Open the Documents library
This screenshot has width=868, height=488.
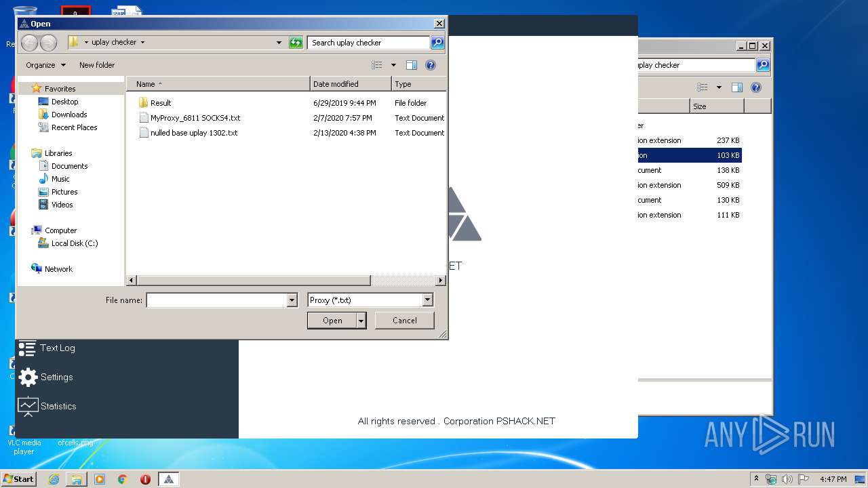point(69,166)
